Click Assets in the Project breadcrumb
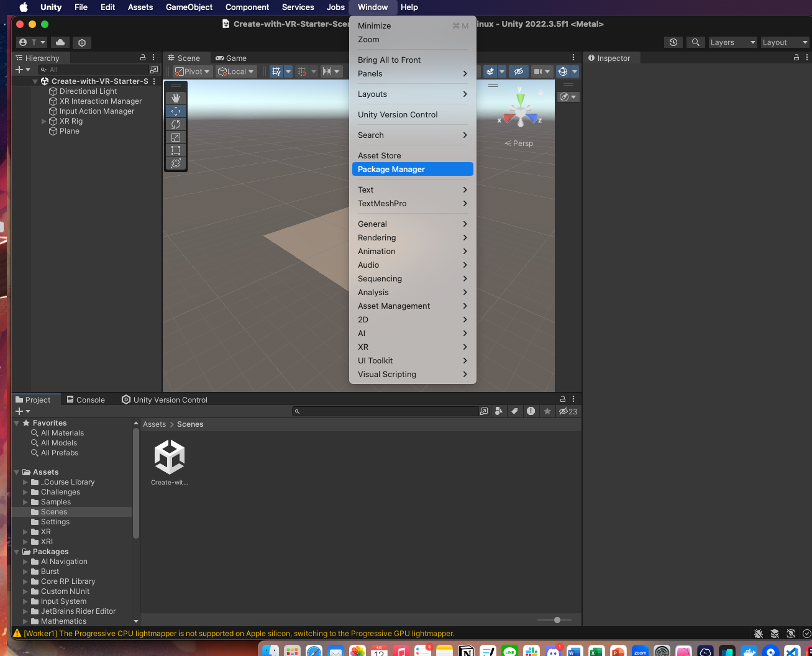This screenshot has width=812, height=656. (154, 424)
